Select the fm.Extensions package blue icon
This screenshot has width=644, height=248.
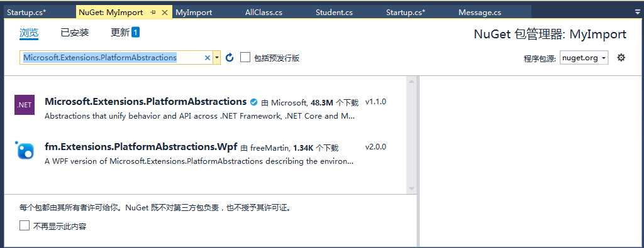coord(25,150)
